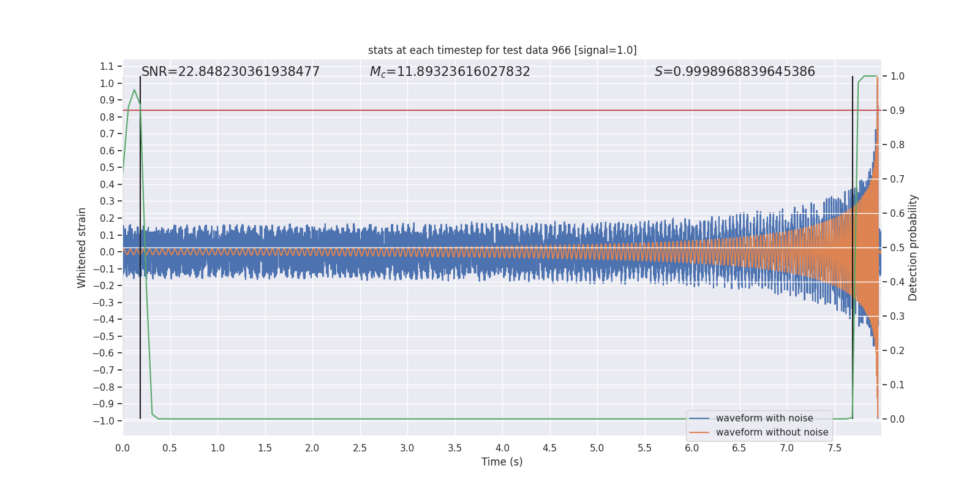Click the 3.0 tick on the time axis
The height and width of the screenshot is (490, 980).
point(407,448)
